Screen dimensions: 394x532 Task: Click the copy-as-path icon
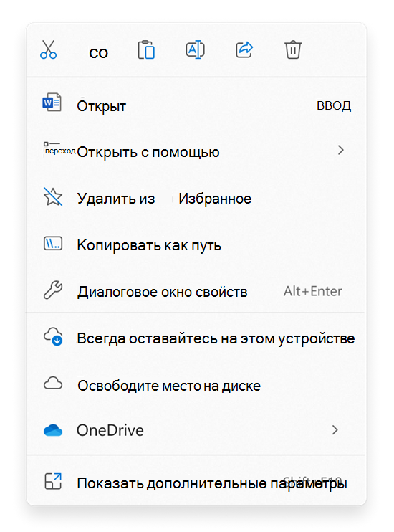point(53,243)
